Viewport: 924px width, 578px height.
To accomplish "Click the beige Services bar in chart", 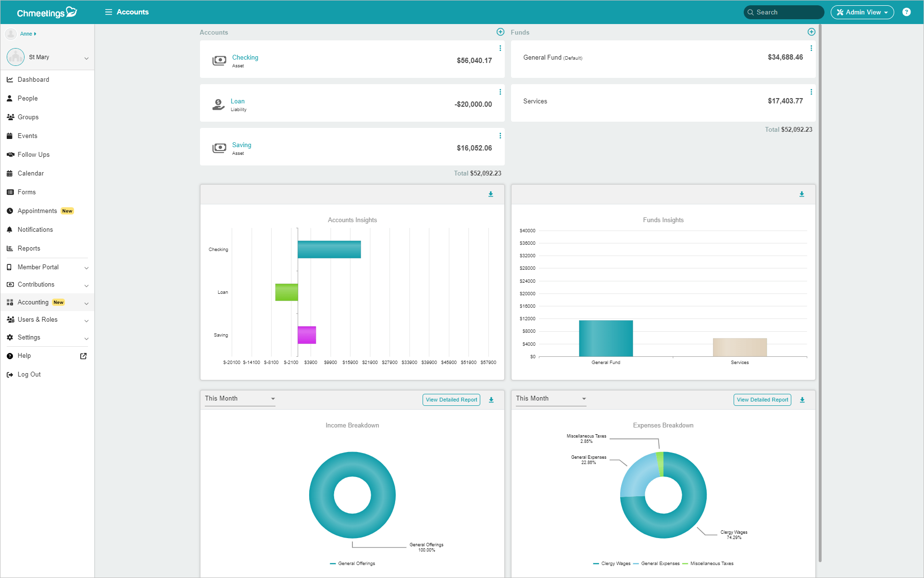I will point(739,347).
